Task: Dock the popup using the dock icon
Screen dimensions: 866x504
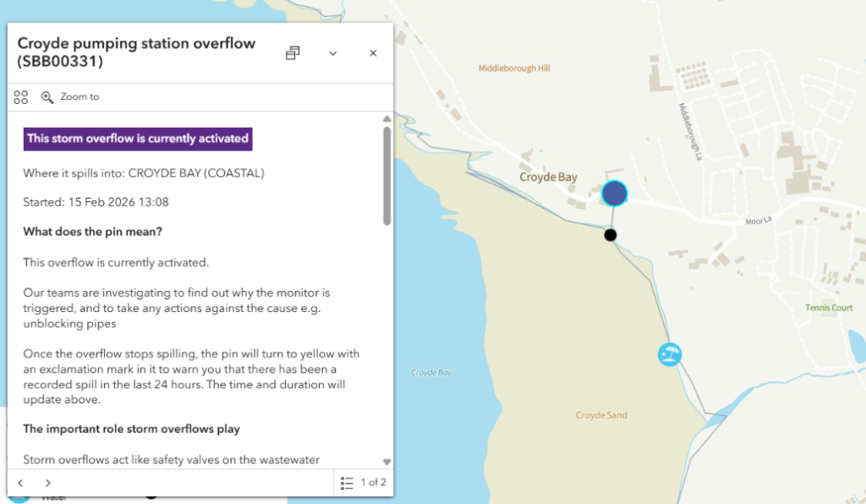Action: tap(293, 53)
